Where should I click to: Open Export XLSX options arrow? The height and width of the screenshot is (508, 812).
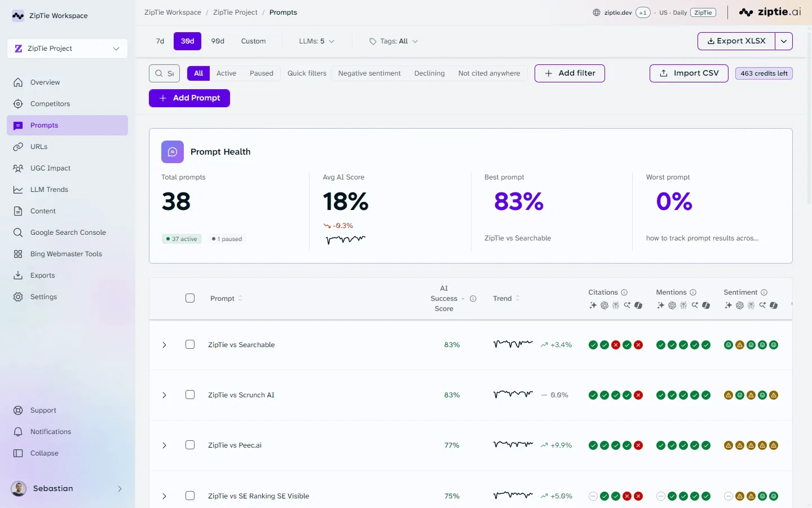point(784,41)
